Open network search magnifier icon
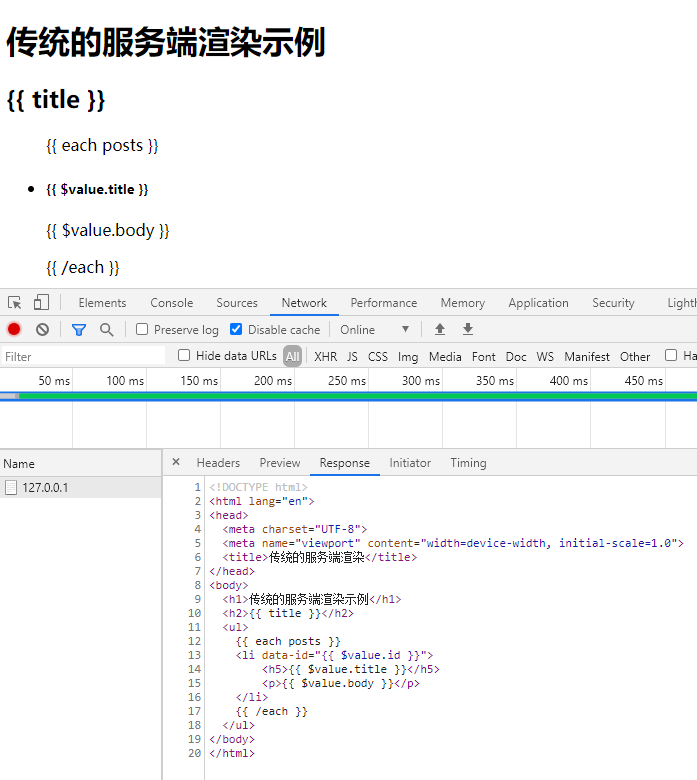The image size is (697, 780). coord(106,329)
